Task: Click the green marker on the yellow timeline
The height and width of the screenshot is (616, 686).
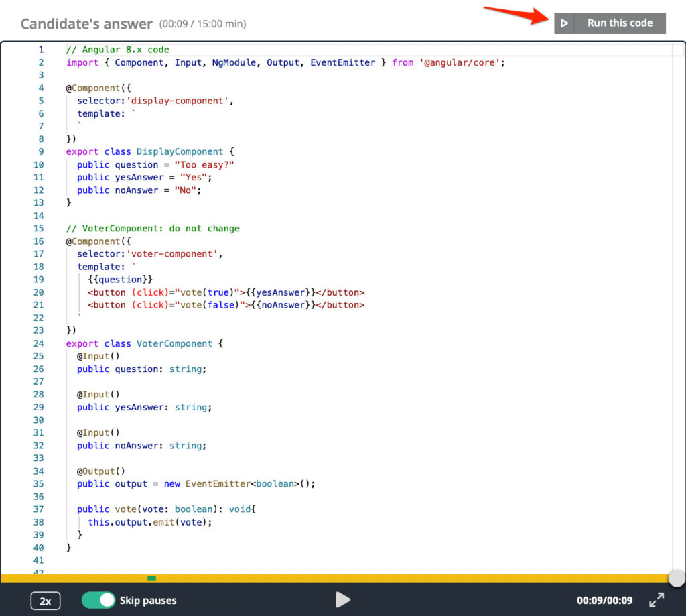Action: coord(151,577)
